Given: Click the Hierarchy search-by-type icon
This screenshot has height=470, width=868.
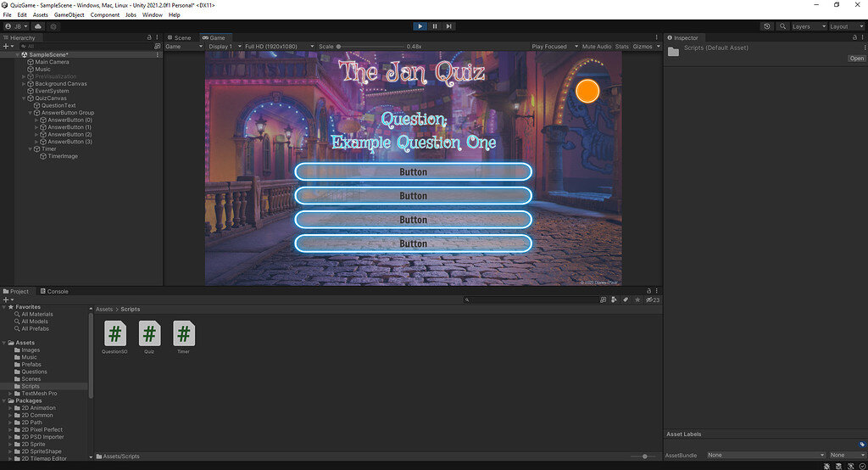Looking at the screenshot, I should coord(157,46).
